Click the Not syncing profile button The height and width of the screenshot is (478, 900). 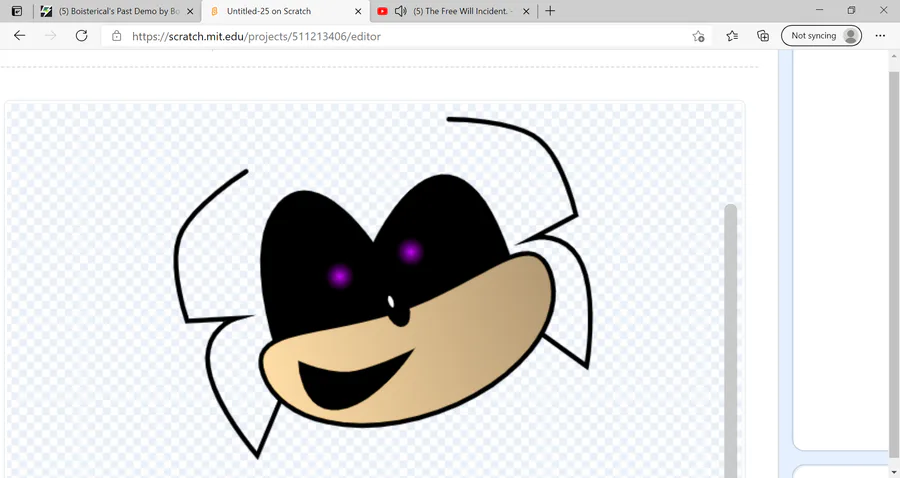click(821, 36)
